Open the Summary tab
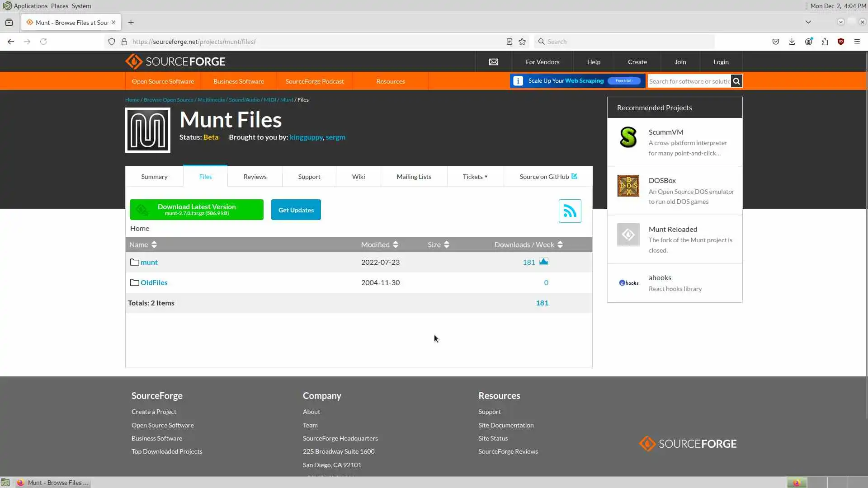The width and height of the screenshot is (868, 488). (154, 177)
